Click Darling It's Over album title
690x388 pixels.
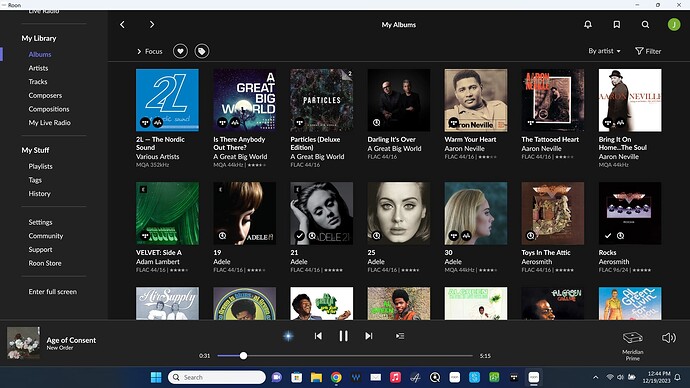[392, 139]
